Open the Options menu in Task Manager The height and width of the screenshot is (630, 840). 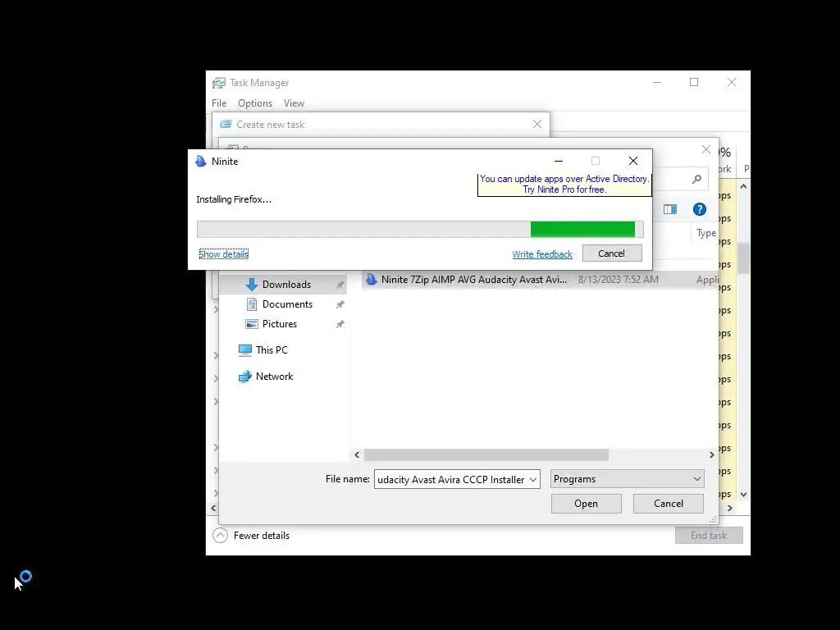click(x=255, y=103)
